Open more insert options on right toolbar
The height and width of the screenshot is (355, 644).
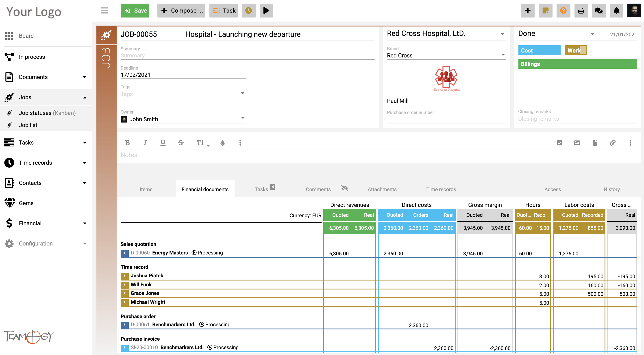point(630,142)
